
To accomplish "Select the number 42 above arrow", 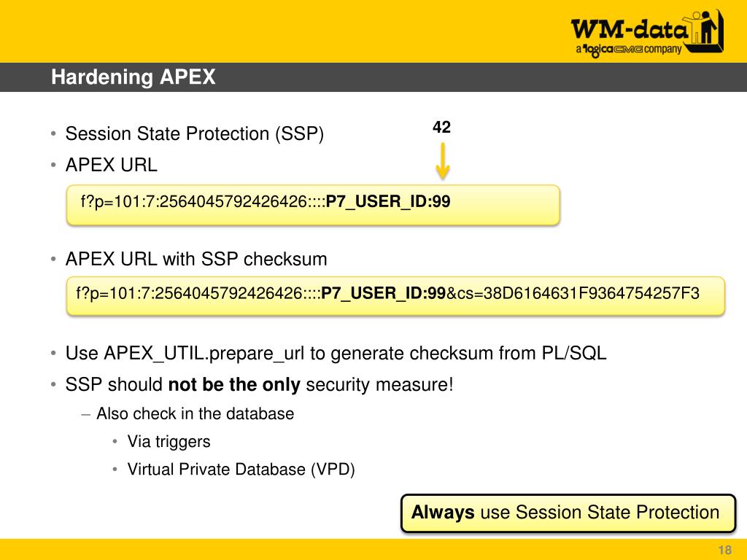I will [441, 127].
